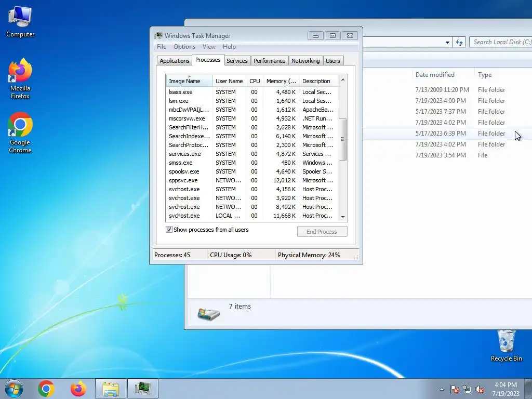Show hidden system tray icons arrow
This screenshot has height=399, width=532.
442,389
